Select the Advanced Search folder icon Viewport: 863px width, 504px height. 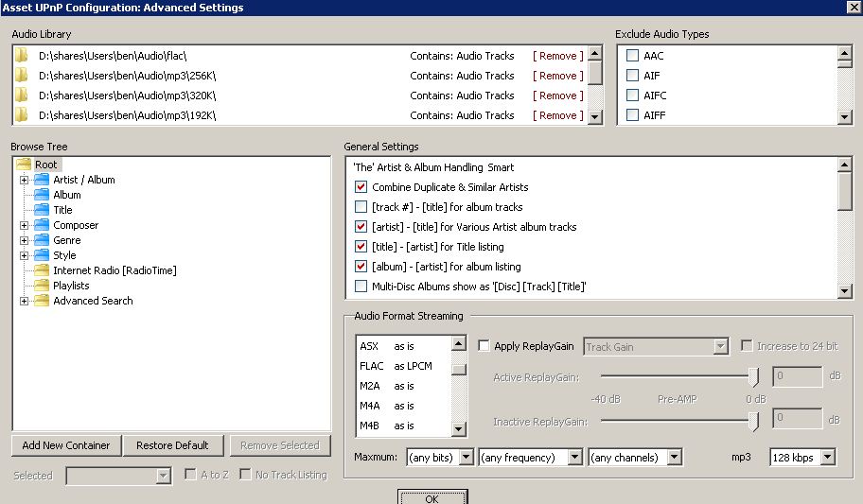tap(42, 301)
